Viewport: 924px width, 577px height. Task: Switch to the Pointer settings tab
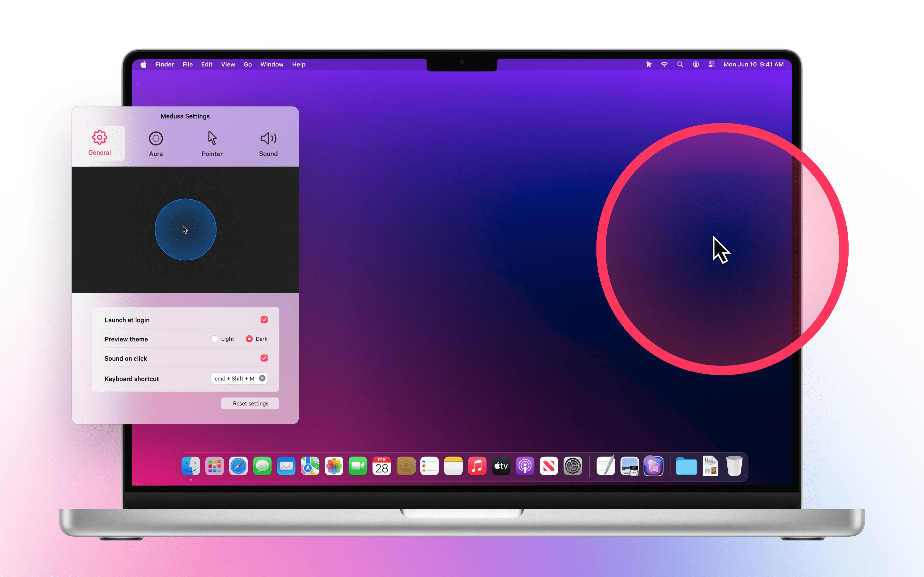point(212,144)
